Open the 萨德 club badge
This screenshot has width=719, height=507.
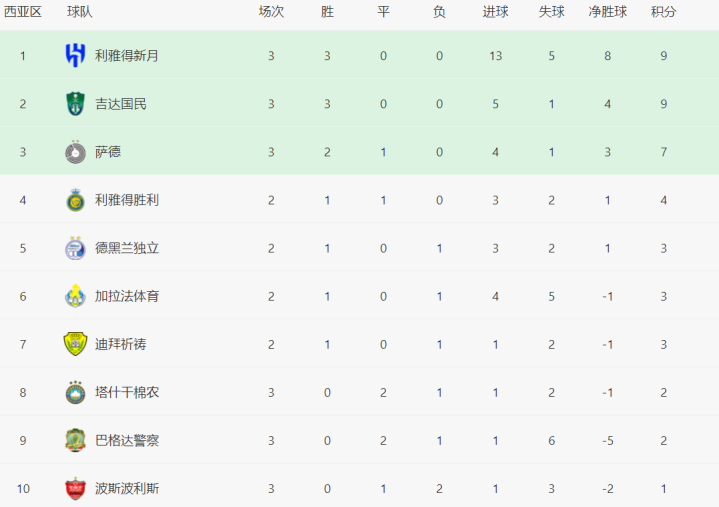coord(75,152)
